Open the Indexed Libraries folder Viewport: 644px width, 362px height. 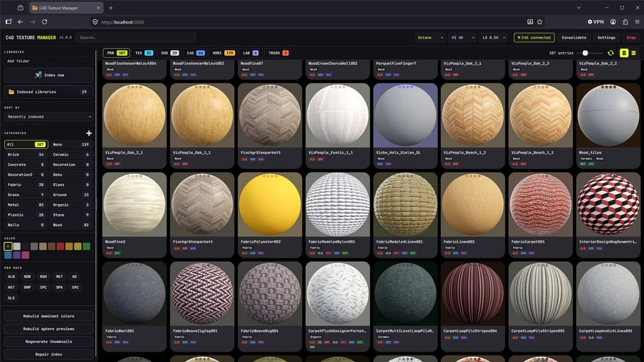49,92
